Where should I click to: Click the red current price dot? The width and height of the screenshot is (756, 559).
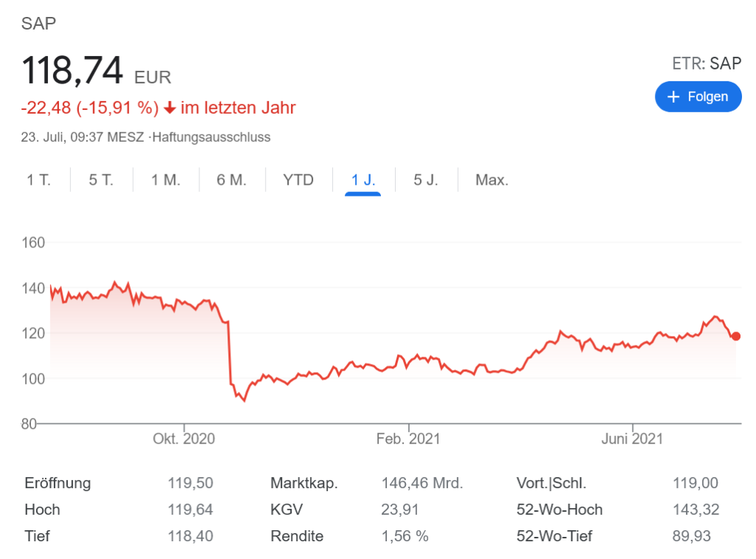coord(735,336)
